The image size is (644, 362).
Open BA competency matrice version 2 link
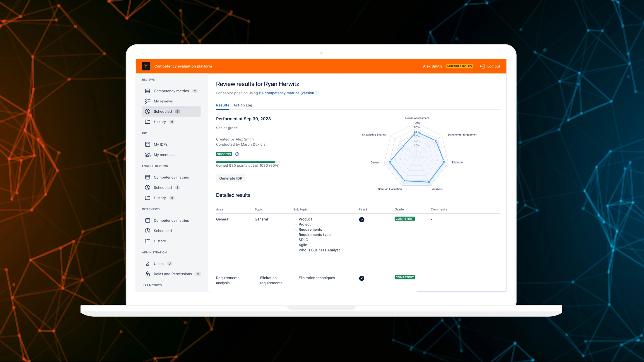[289, 93]
